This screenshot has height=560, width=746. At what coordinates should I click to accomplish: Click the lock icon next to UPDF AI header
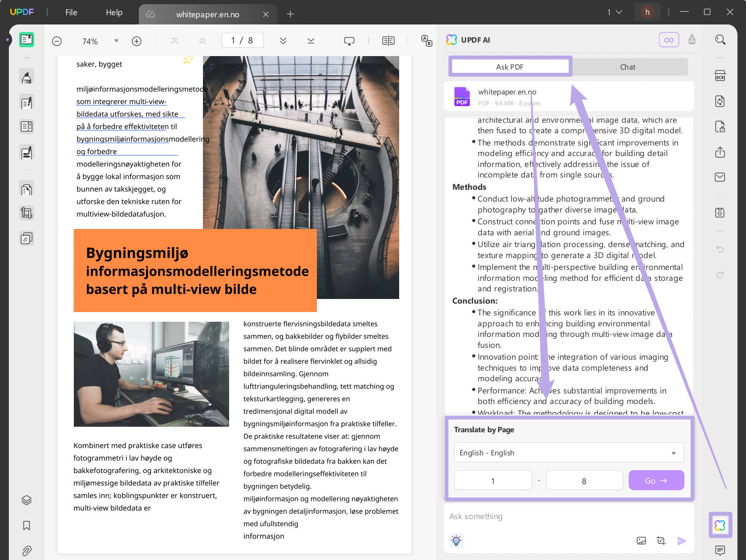pyautogui.click(x=692, y=39)
